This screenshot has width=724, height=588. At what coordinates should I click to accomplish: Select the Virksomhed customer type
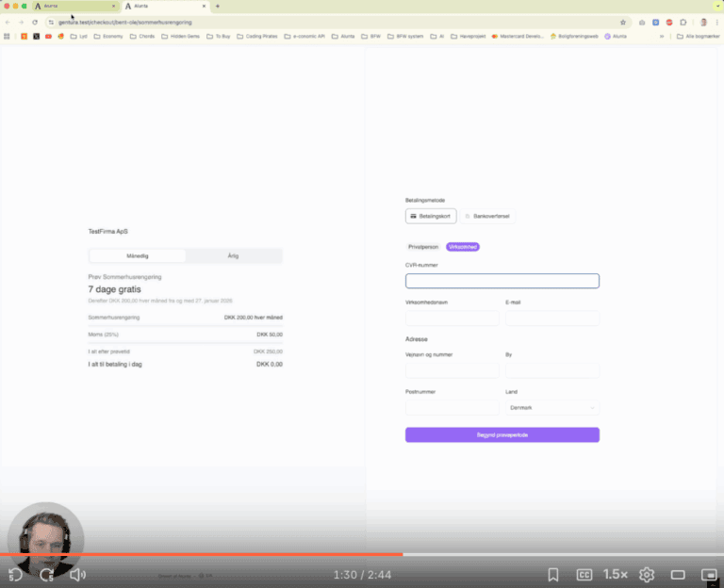pos(463,247)
